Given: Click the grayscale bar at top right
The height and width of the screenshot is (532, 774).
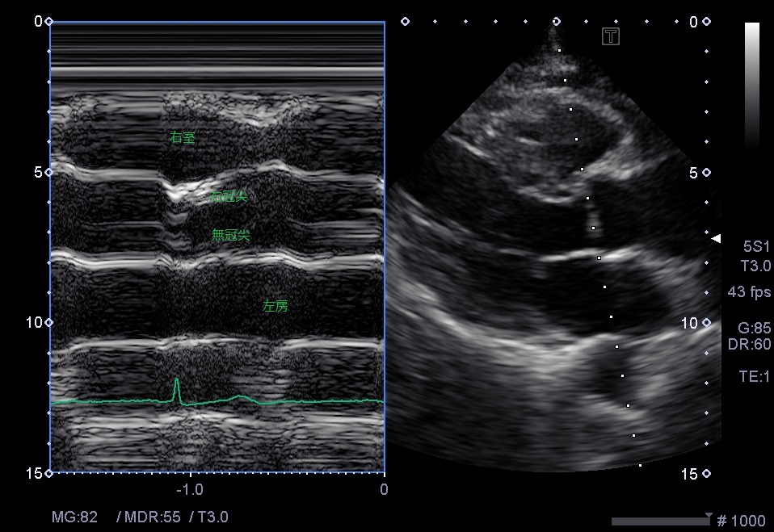Looking at the screenshot, I should tap(752, 86).
